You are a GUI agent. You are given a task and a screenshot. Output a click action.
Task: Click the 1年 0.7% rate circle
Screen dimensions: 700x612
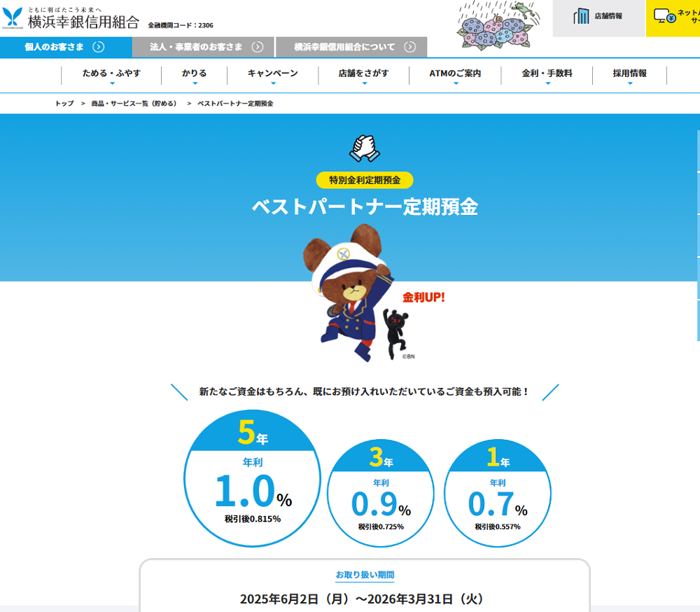[497, 493]
